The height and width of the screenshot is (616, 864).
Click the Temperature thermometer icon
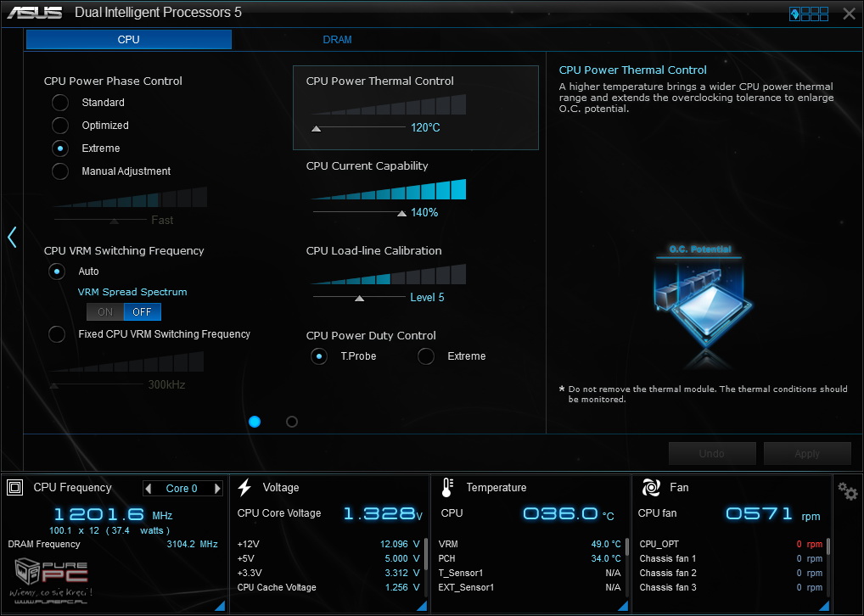pos(447,487)
